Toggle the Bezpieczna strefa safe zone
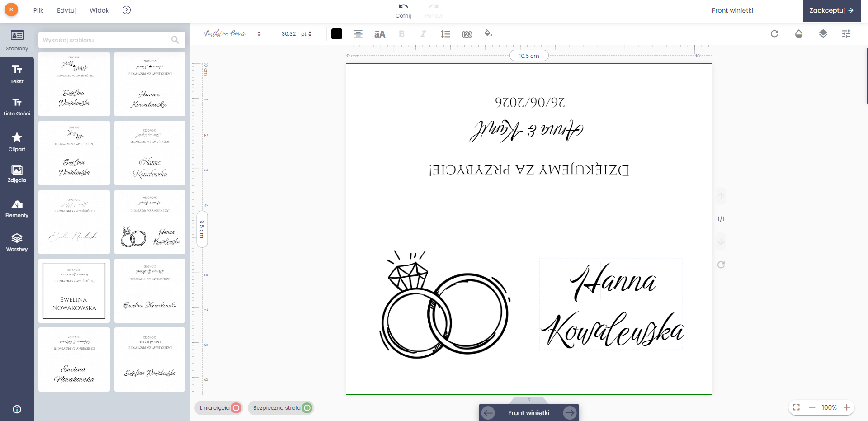This screenshot has height=421, width=868. [x=281, y=408]
